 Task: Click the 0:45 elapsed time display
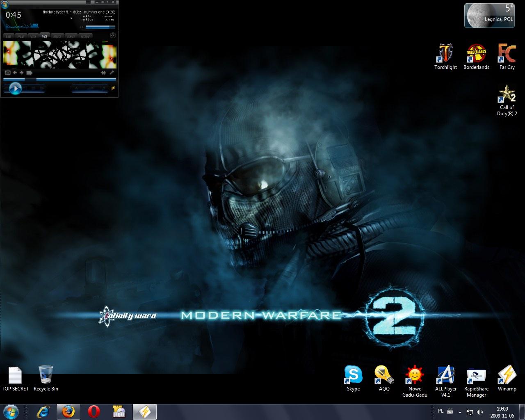pyautogui.click(x=14, y=15)
